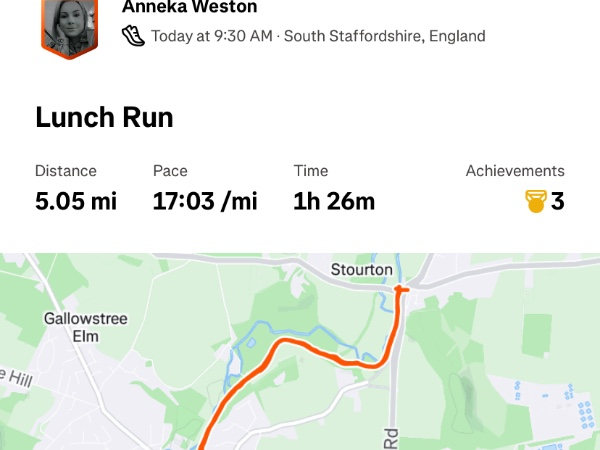The image size is (600, 450).
Task: Click the timestamp Today at 9:30 AM
Action: click(212, 36)
